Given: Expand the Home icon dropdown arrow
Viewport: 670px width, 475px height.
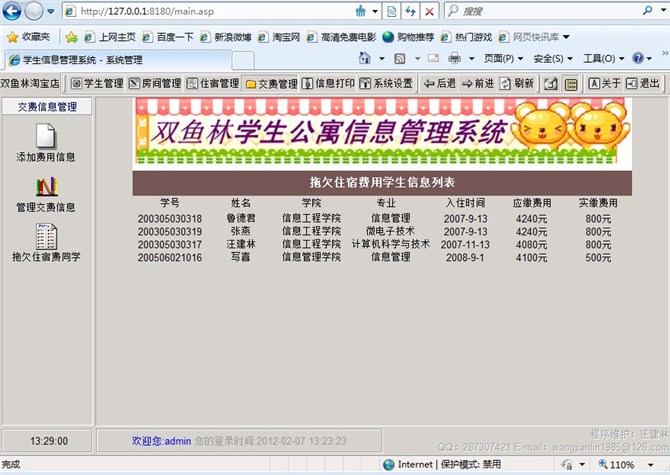Looking at the screenshot, I should coord(382,59).
